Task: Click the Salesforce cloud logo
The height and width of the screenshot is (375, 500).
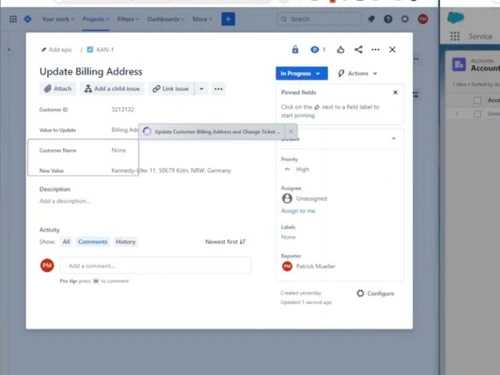Action: (455, 17)
